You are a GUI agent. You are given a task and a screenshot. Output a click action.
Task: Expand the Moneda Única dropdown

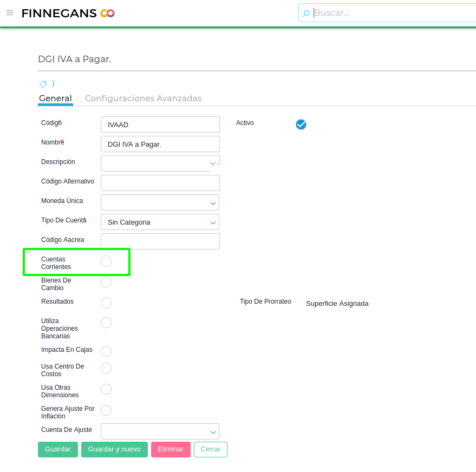click(213, 203)
